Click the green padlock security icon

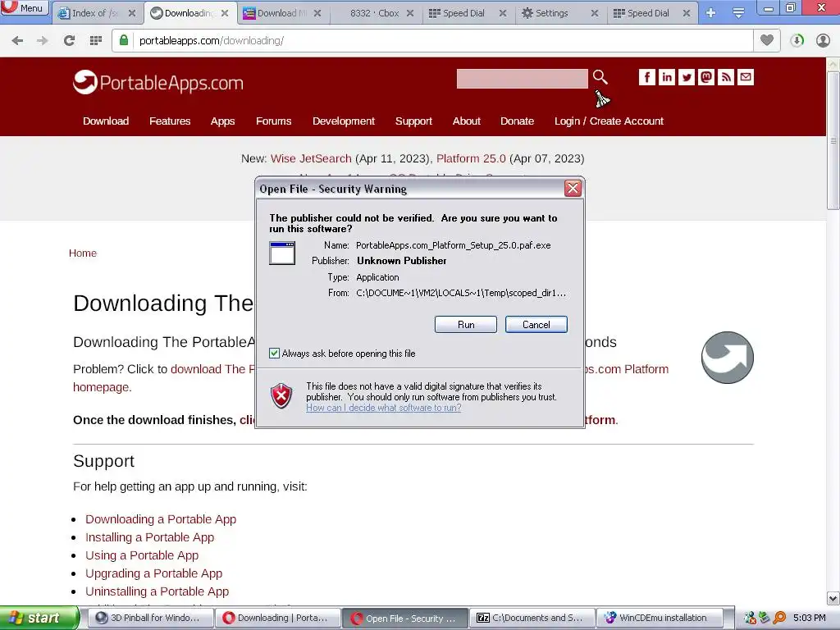tap(124, 40)
